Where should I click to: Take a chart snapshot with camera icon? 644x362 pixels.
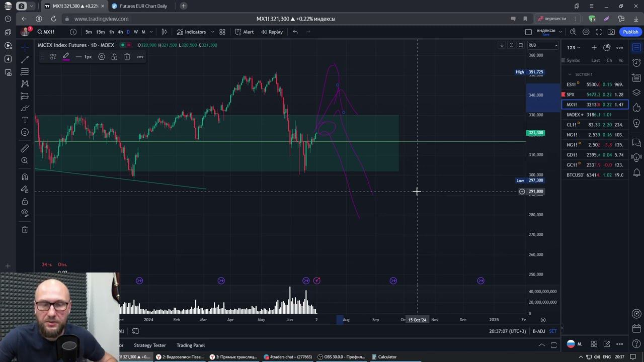click(x=611, y=32)
